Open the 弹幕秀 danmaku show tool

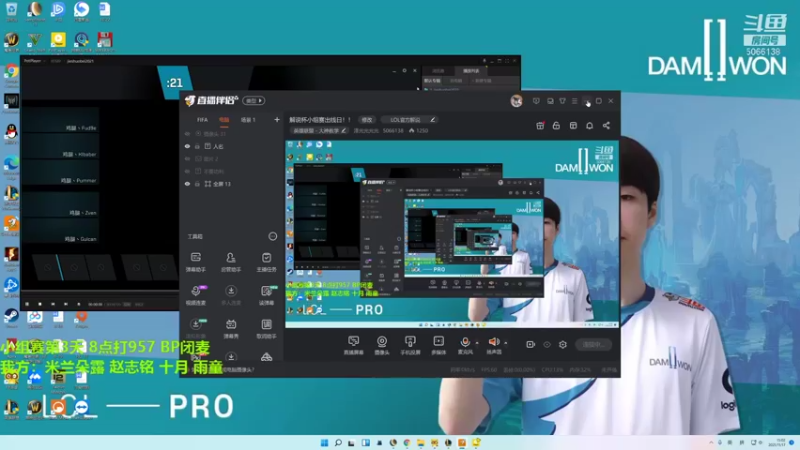tap(231, 329)
